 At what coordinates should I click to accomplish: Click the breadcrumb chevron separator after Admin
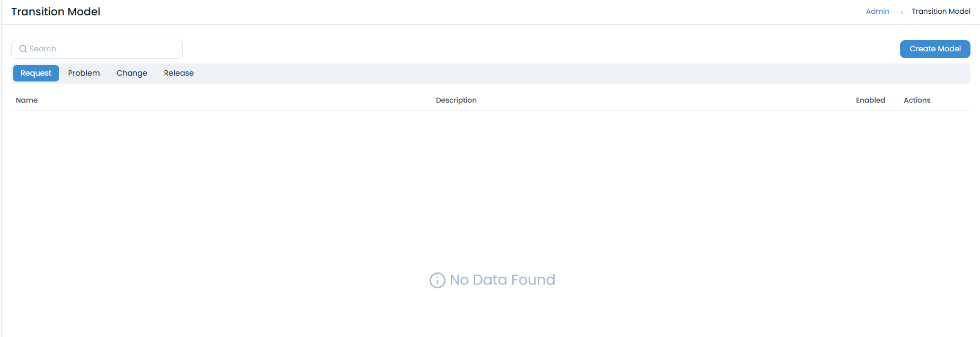(x=901, y=12)
